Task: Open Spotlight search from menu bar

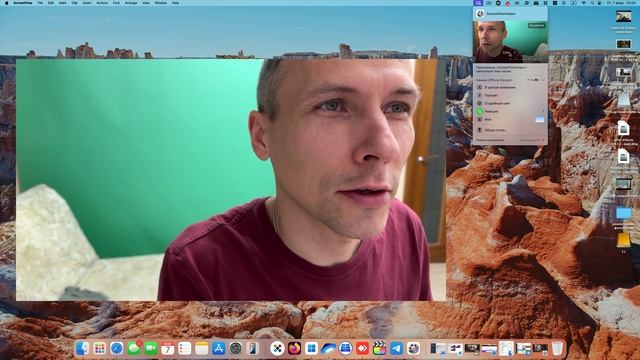Action: [x=592, y=3]
